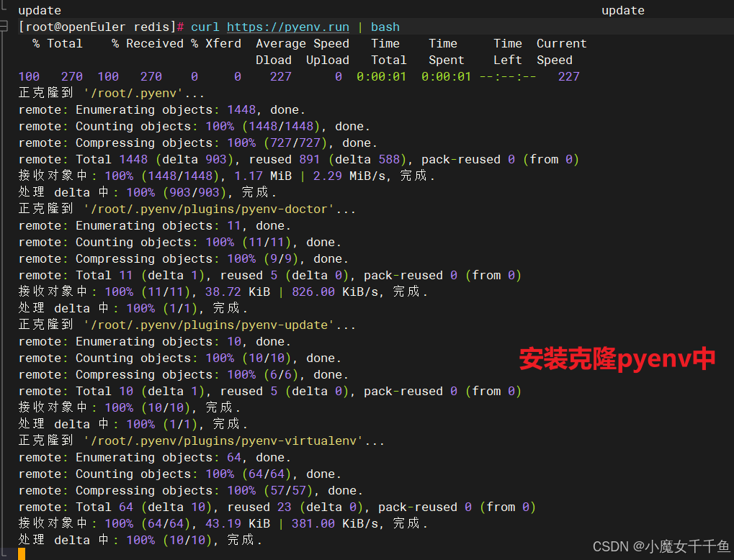
Task: Click the 'Time Left' column header
Action: (x=507, y=52)
